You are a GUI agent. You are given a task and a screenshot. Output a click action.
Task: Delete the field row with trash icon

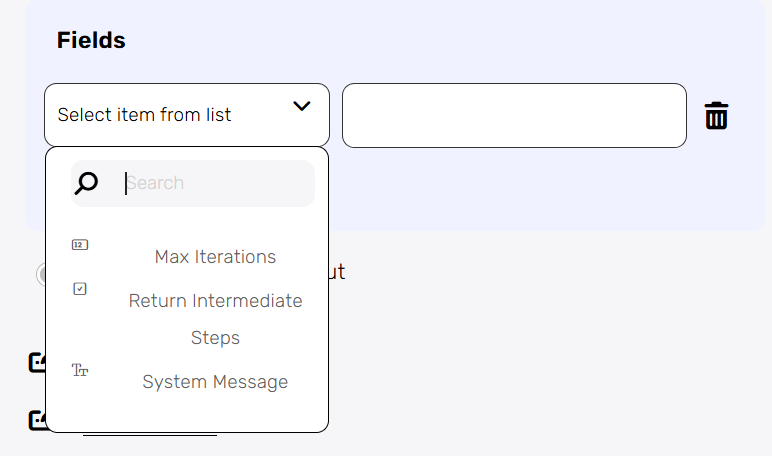click(716, 115)
